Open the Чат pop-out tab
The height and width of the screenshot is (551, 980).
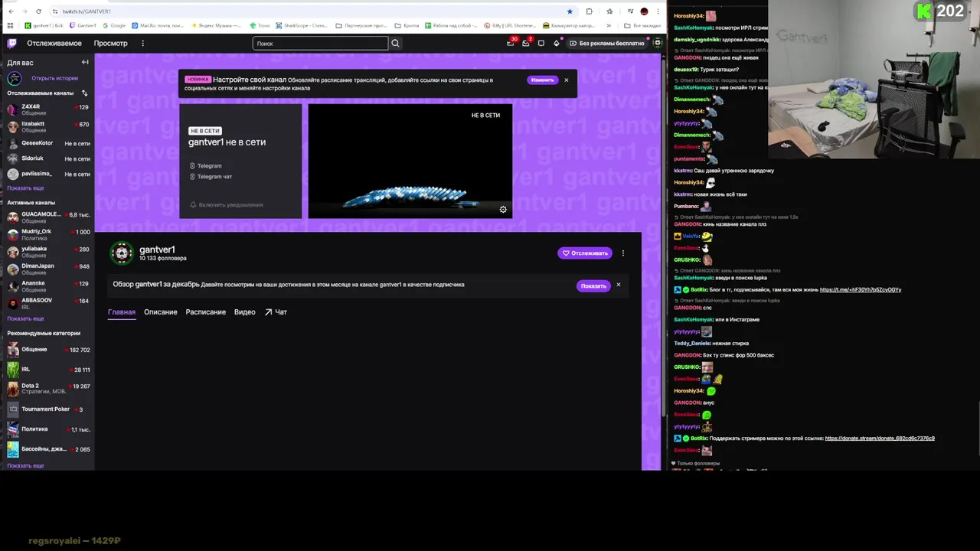coord(276,312)
